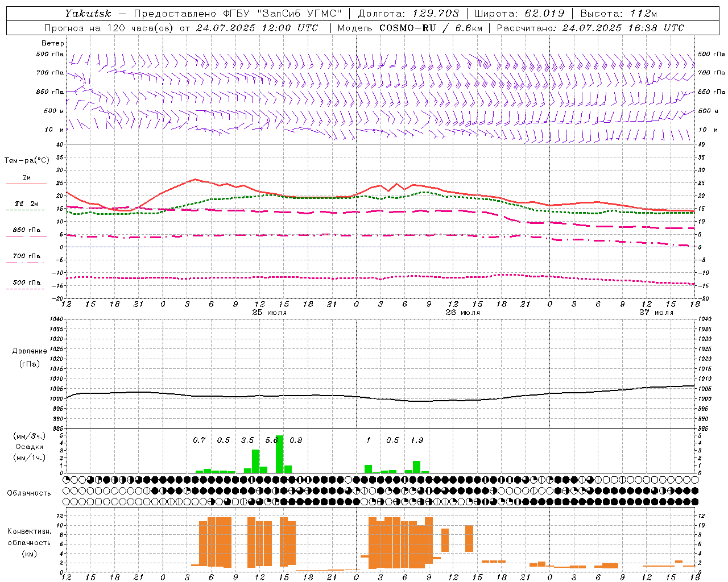
Task: Click the Модель COSMO-RU / 6.6км text
Action: point(409,28)
